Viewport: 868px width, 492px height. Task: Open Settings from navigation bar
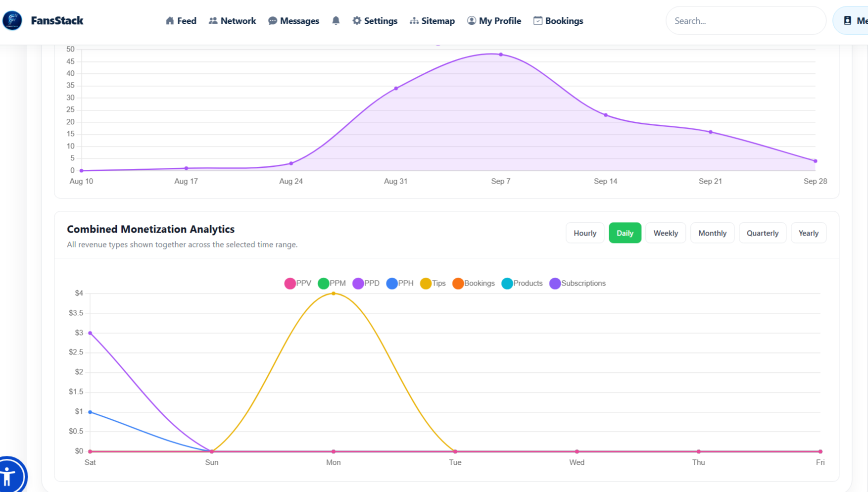click(375, 21)
